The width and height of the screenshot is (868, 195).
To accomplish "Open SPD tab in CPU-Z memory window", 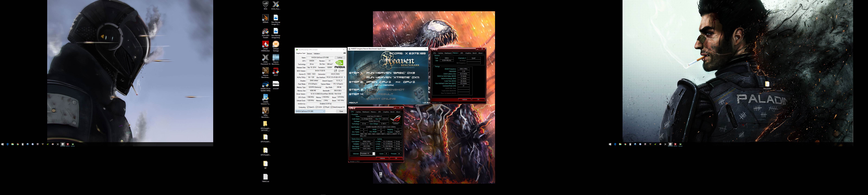I will (462, 53).
